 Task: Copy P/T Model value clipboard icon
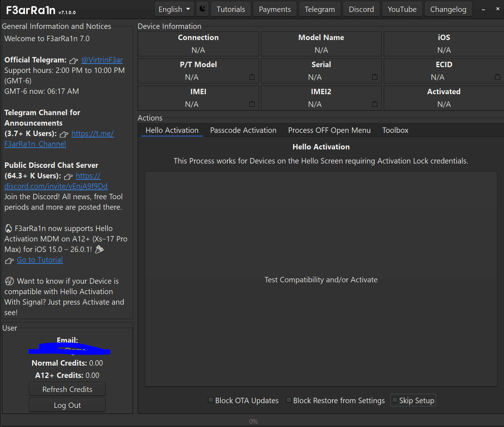(x=252, y=77)
